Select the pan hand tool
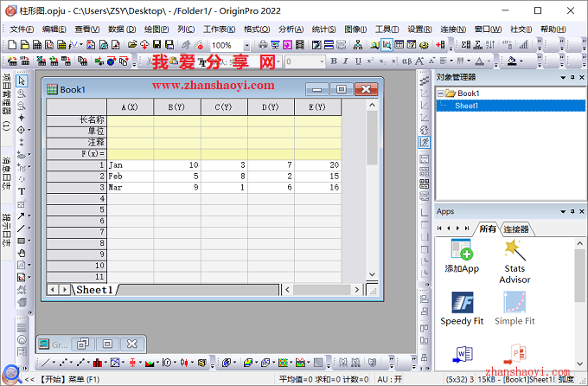588x386 pixels. pyautogui.click(x=22, y=254)
